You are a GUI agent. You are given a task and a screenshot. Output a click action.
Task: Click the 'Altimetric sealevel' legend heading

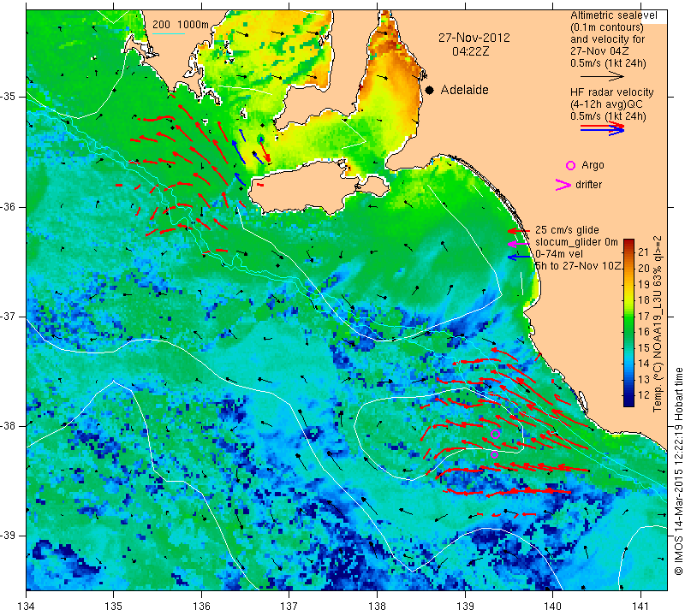click(613, 15)
